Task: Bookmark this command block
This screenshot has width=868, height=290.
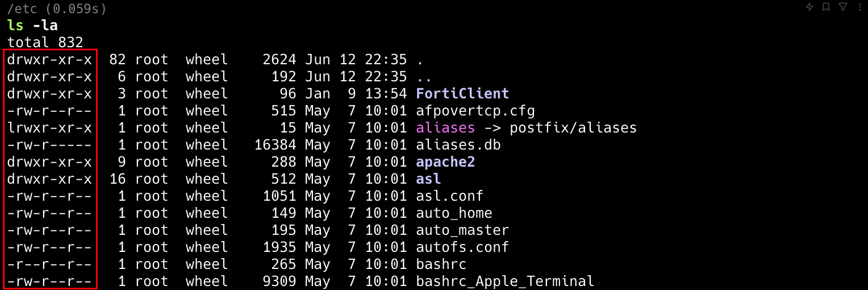Action: pyautogui.click(x=826, y=7)
